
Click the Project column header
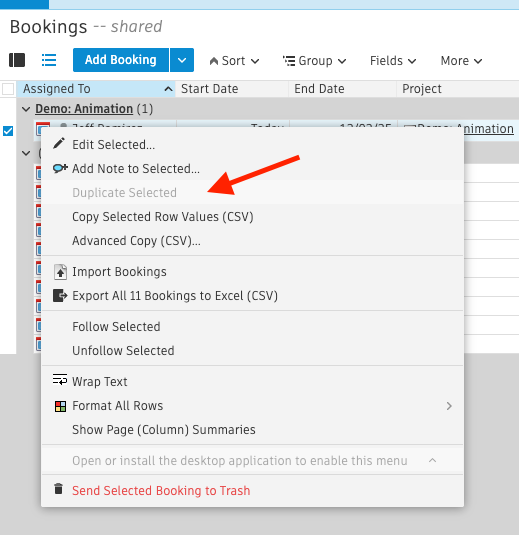click(458, 89)
